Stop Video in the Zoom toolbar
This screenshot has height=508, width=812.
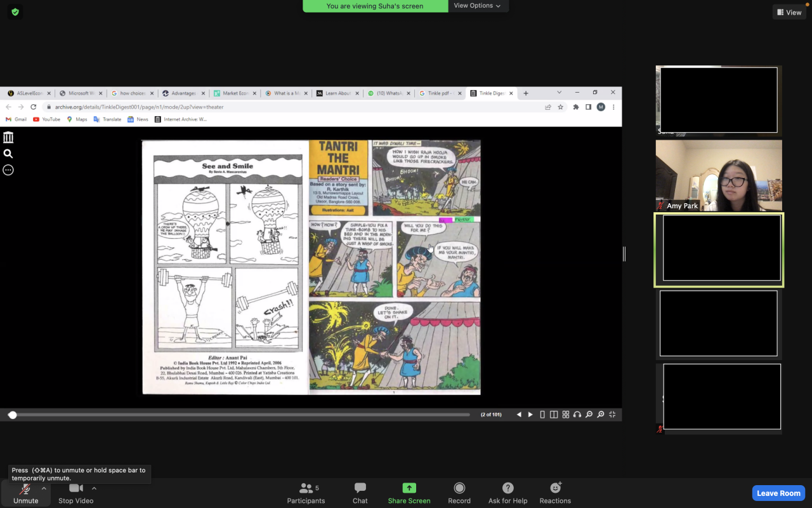click(x=75, y=493)
